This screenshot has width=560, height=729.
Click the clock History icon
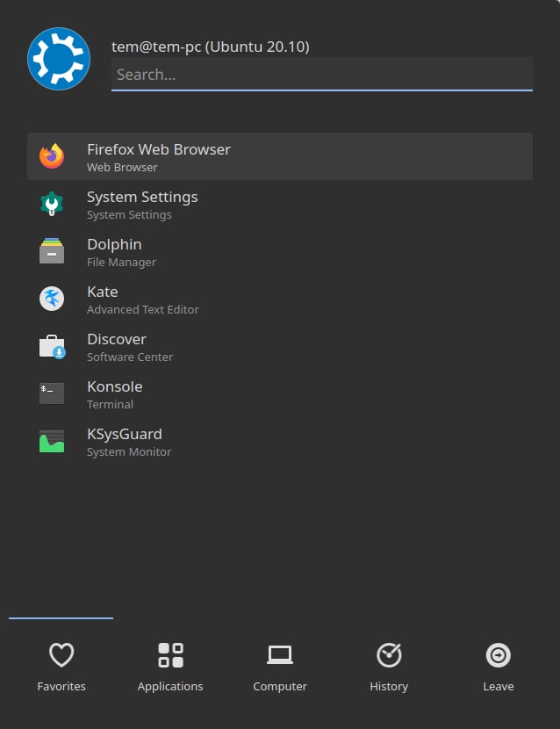click(x=389, y=655)
